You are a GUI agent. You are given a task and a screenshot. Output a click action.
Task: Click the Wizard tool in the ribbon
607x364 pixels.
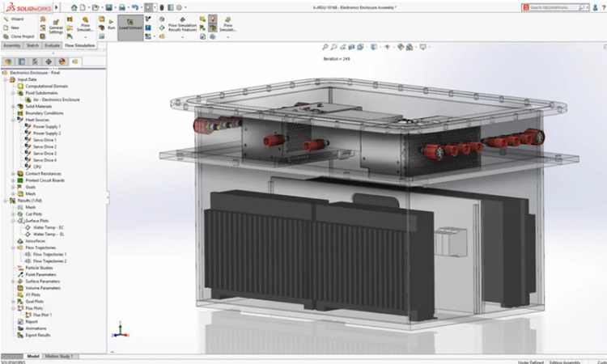[x=15, y=18]
